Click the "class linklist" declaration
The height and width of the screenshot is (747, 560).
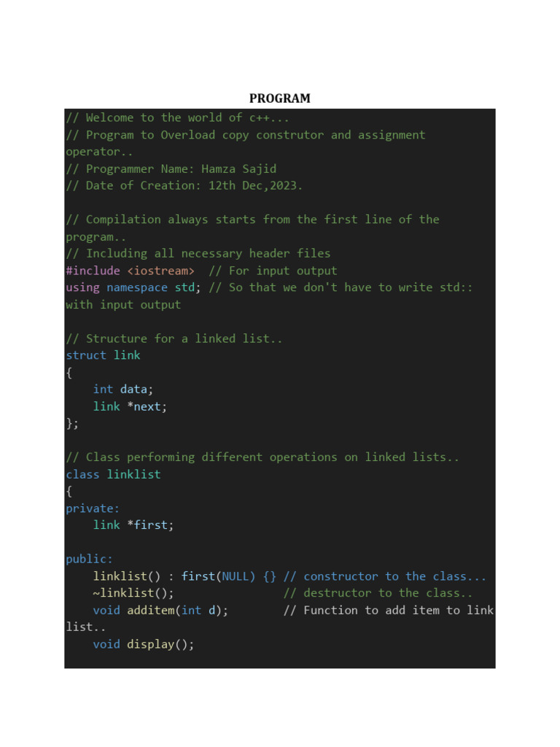tap(113, 474)
